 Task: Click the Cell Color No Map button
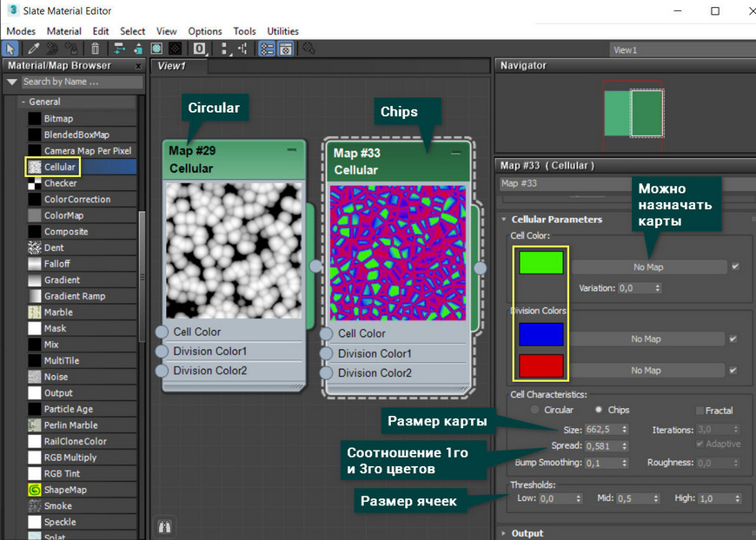pyautogui.click(x=648, y=267)
